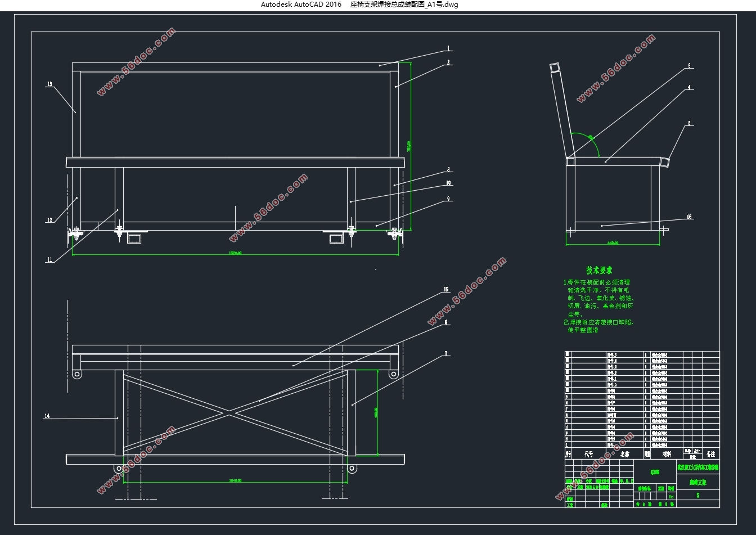The height and width of the screenshot is (535, 756).
Task: Click part callout number 11 in front view
Action: pos(49,260)
